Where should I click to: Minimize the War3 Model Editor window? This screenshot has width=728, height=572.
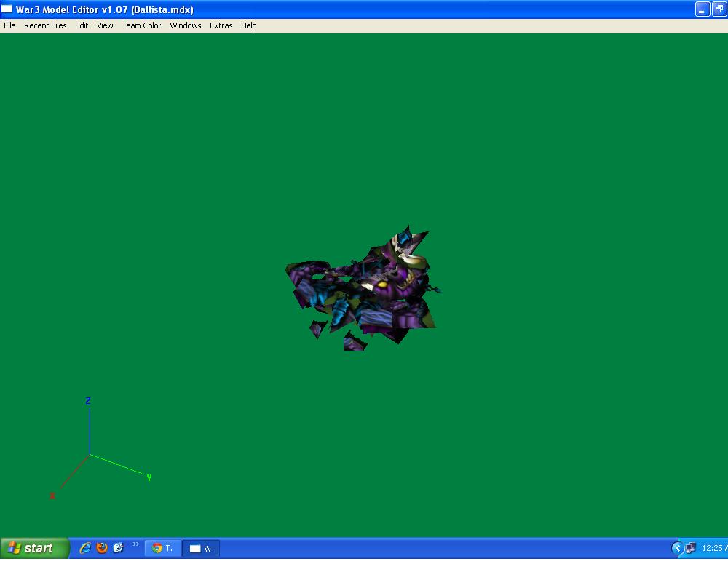coord(702,9)
